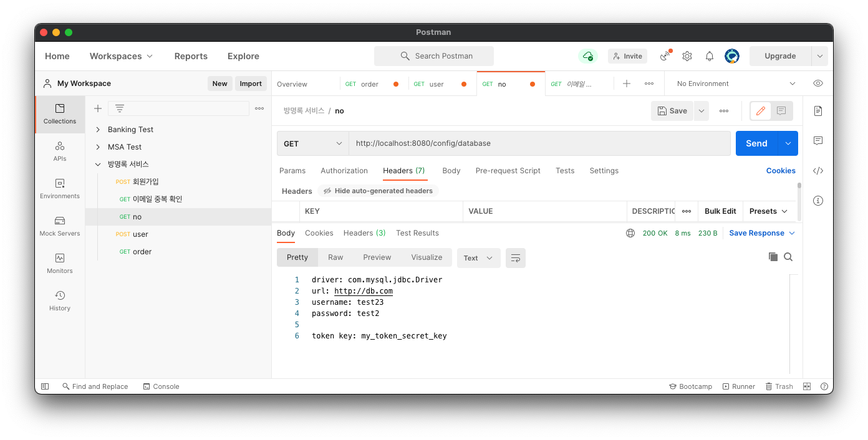The image size is (868, 440).
Task: Switch to the Pre-request Script tab
Action: [508, 171]
